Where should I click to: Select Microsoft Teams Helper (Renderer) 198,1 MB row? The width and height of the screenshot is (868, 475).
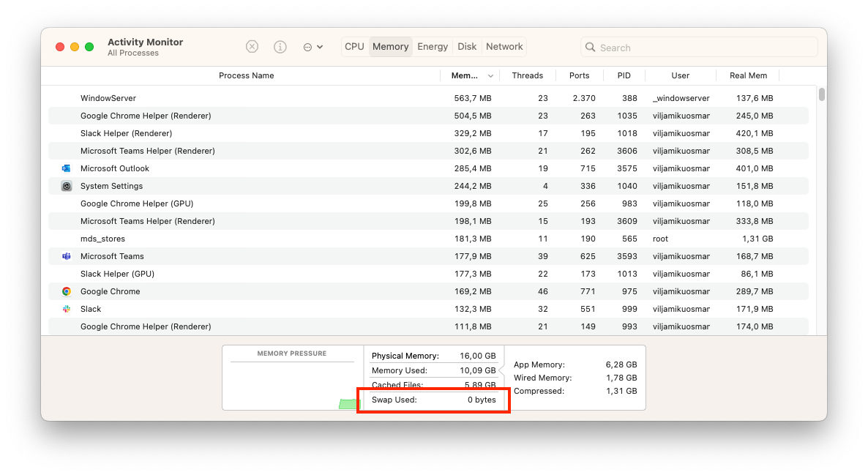tap(428, 221)
